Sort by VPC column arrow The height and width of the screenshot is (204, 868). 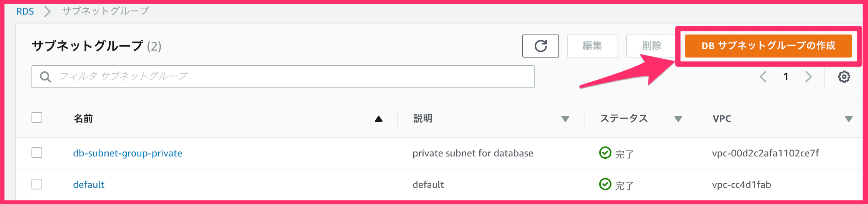tap(849, 119)
